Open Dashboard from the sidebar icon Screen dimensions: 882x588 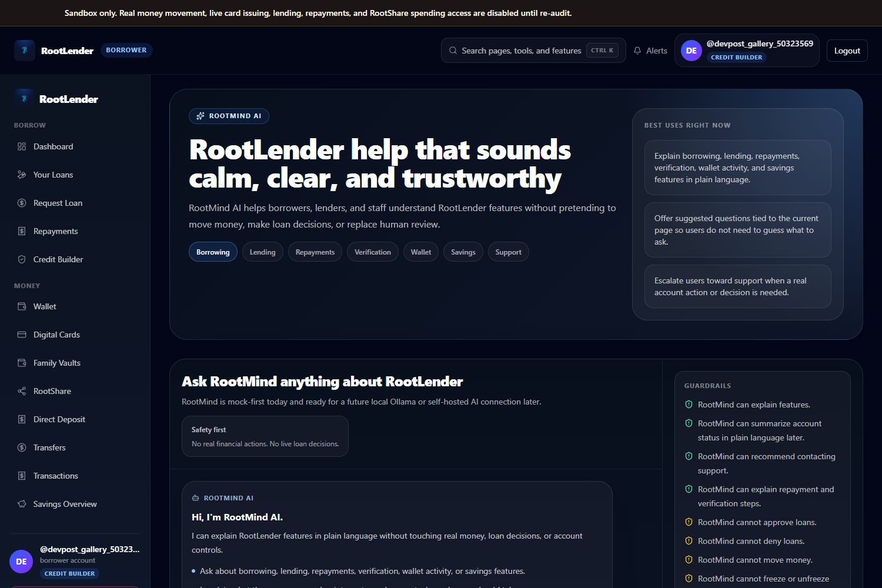tap(22, 146)
